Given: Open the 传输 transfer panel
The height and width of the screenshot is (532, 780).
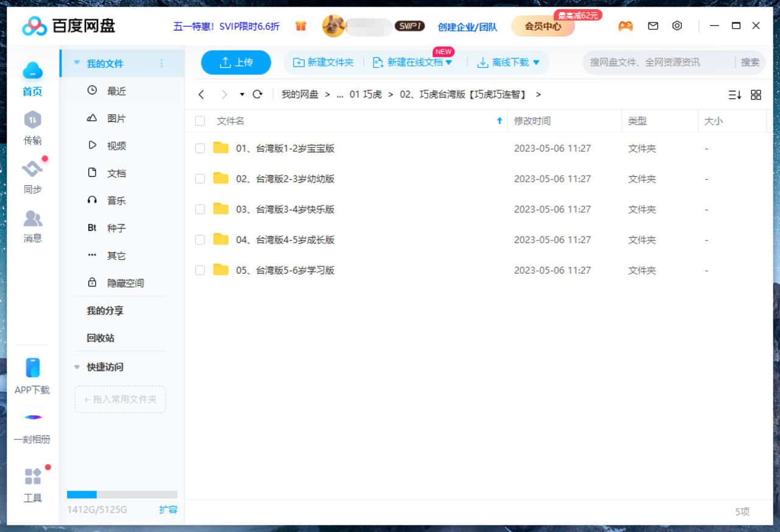Looking at the screenshot, I should tap(32, 128).
